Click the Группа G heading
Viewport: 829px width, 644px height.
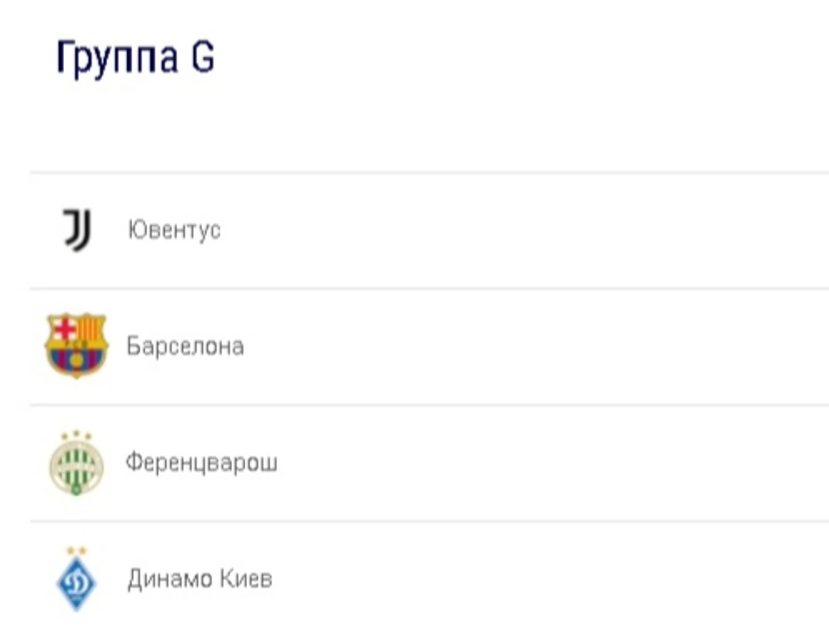click(x=135, y=58)
